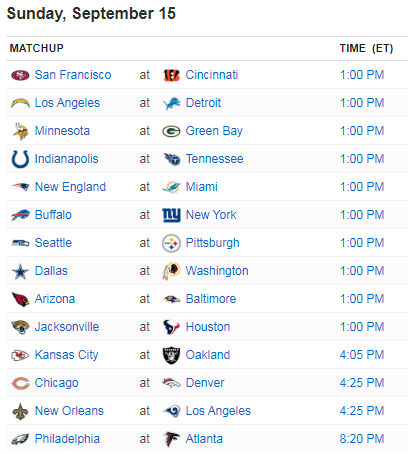The height and width of the screenshot is (454, 408).
Task: Click the Houston Texans logo
Action: (x=171, y=327)
